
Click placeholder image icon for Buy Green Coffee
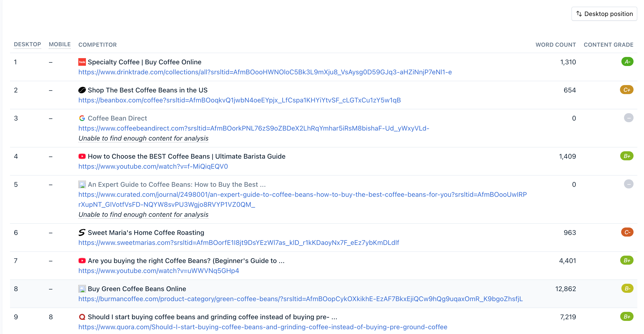(82, 289)
